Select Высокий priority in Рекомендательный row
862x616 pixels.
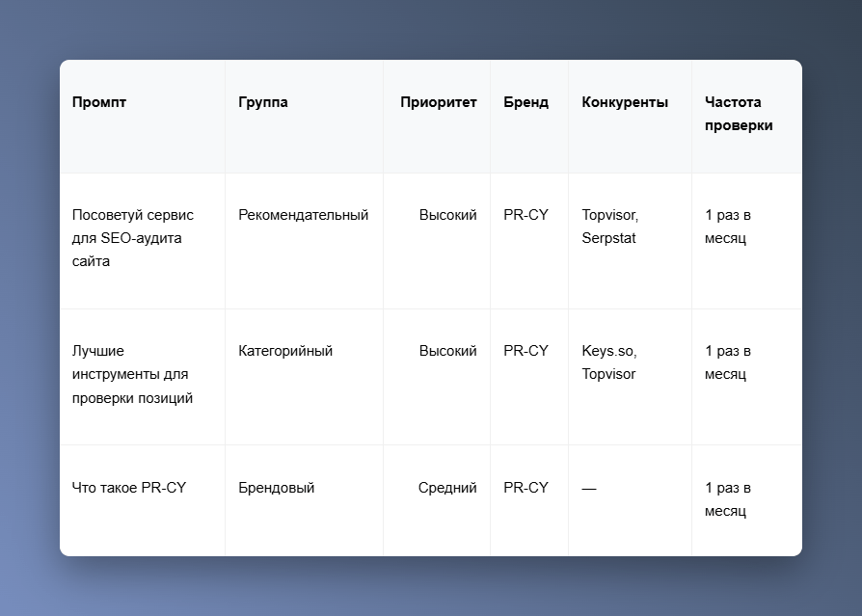[x=447, y=215]
